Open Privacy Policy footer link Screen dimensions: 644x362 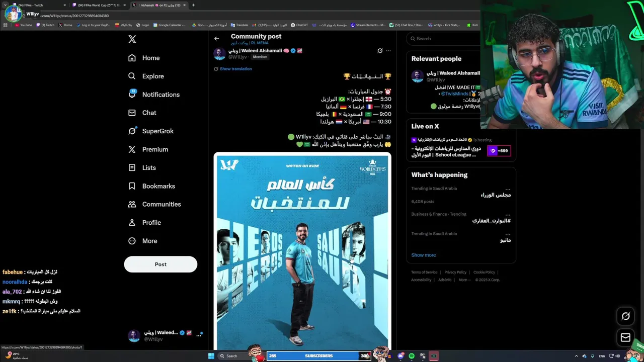[455, 273]
